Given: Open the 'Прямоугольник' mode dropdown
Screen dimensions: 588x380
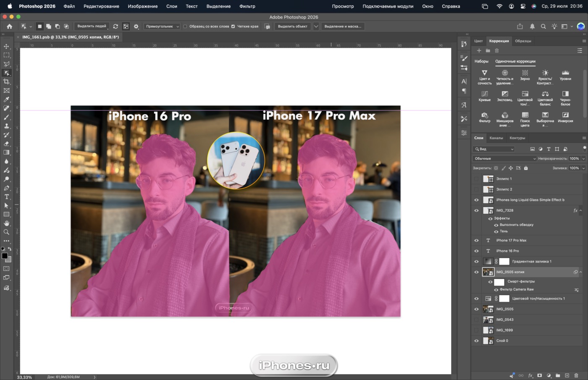Looking at the screenshot, I should coord(162,26).
